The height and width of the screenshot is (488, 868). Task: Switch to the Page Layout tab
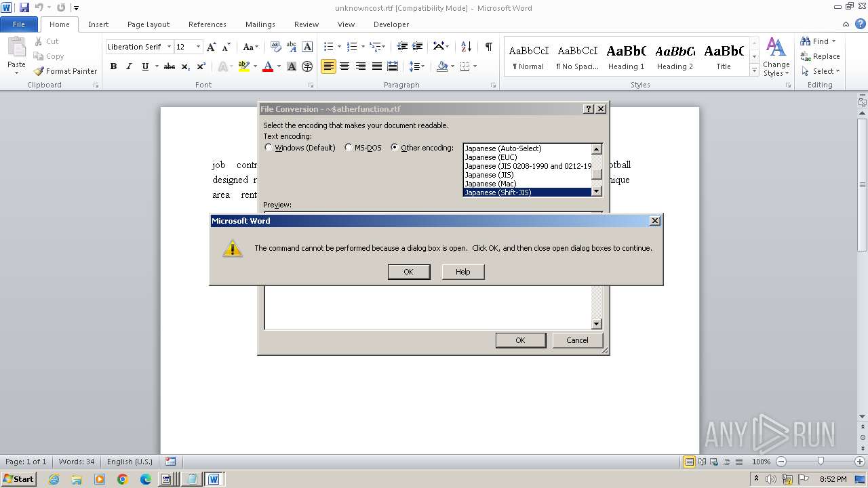coord(149,24)
